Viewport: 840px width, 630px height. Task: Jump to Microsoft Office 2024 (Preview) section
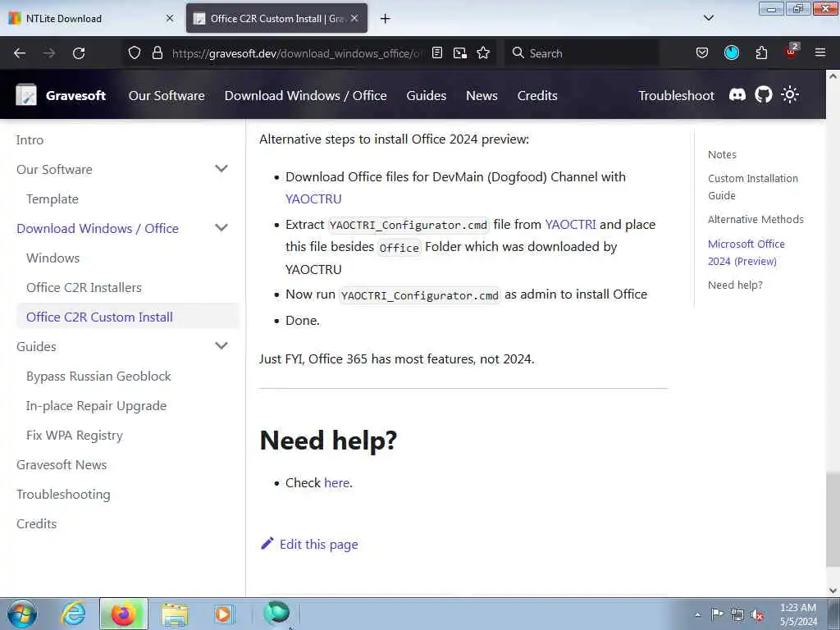(x=746, y=253)
